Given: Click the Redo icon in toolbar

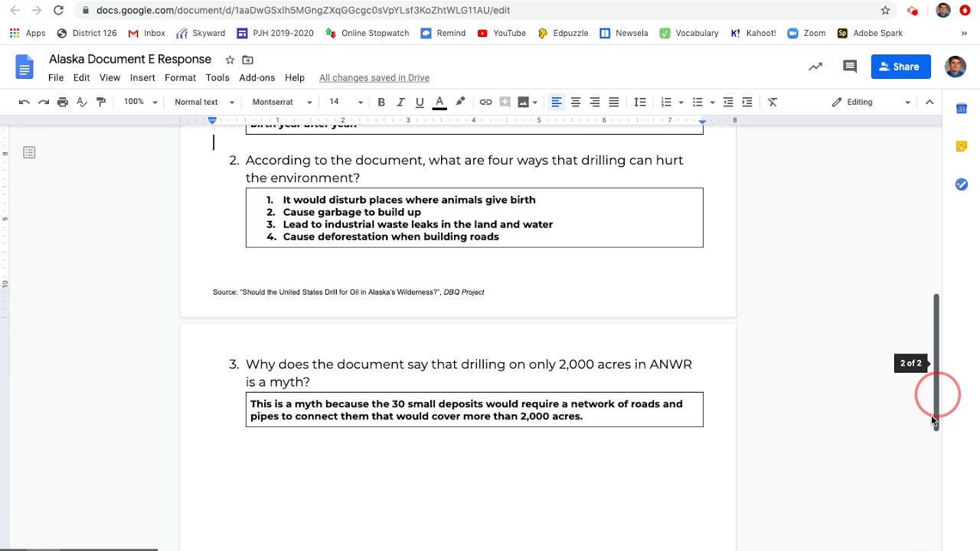Looking at the screenshot, I should (x=44, y=102).
